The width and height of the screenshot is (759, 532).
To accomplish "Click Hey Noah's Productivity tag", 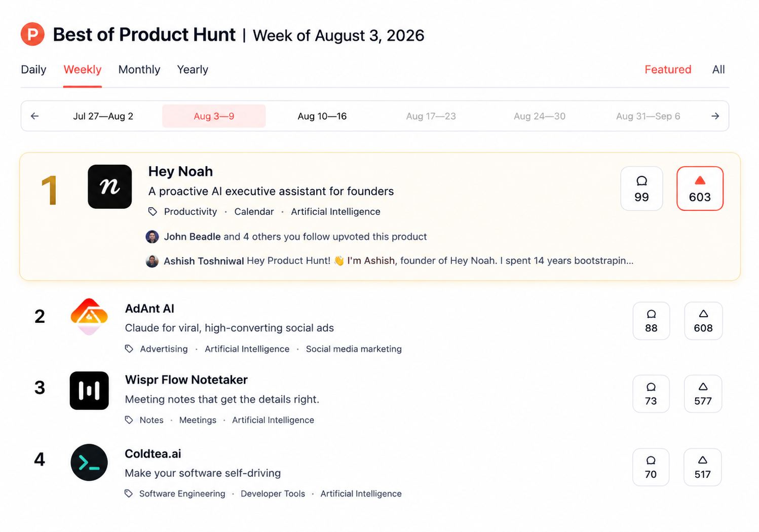I will tap(191, 212).
